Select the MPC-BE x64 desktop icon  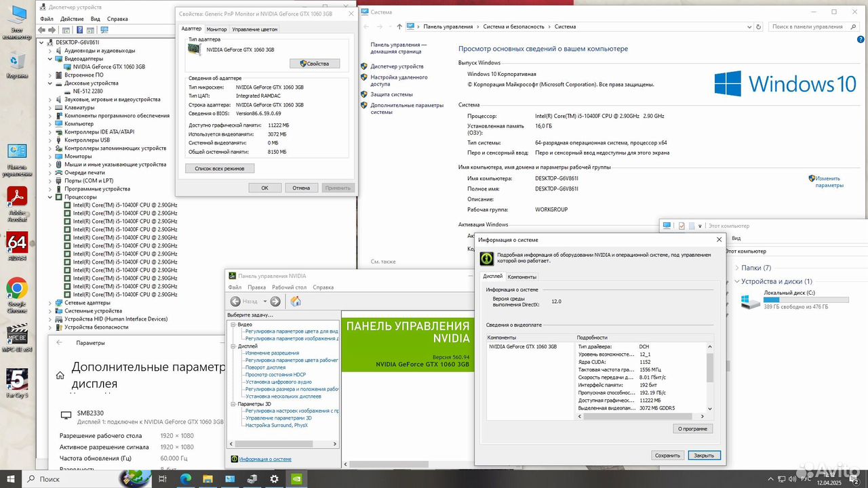coord(17,338)
